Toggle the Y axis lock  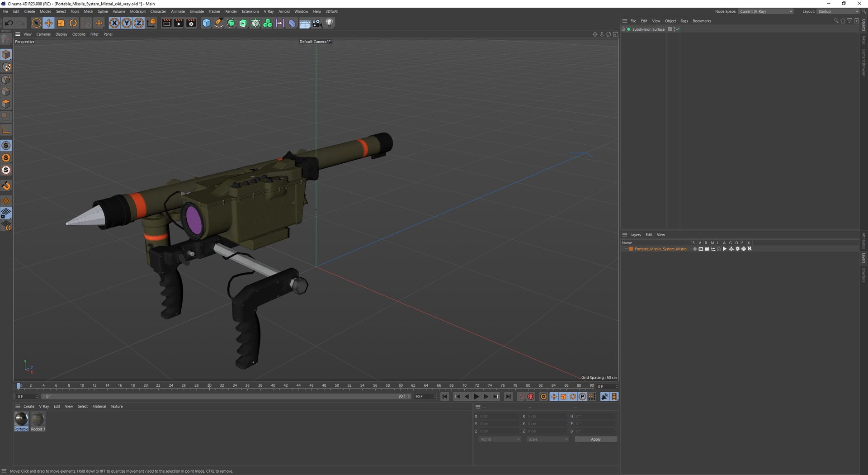click(127, 23)
